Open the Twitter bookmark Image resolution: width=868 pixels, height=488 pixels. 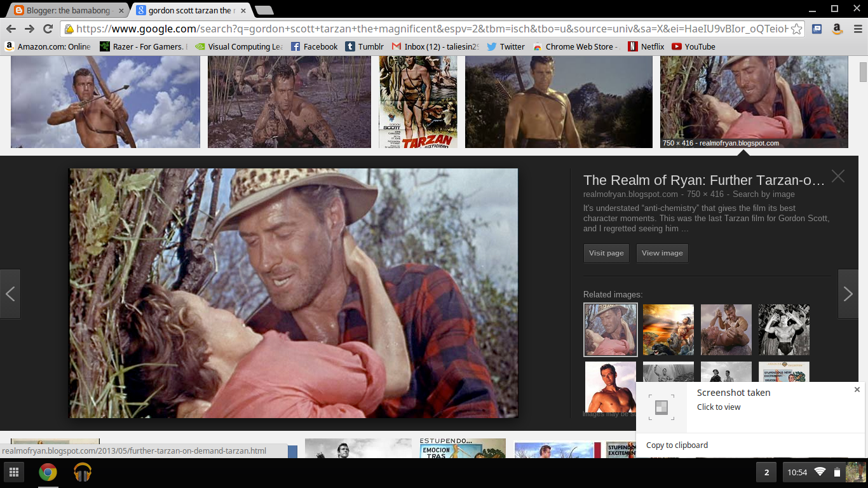click(x=506, y=46)
